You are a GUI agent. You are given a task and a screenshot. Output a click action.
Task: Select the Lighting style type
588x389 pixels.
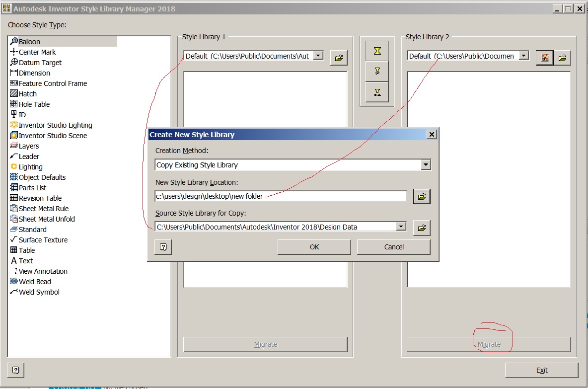[26, 167]
